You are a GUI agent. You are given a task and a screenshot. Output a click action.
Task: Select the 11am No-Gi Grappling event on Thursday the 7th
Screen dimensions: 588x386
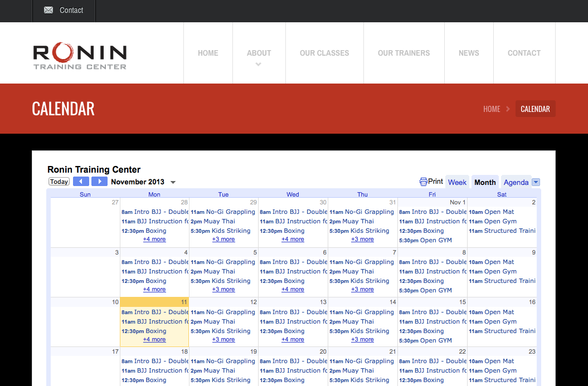tap(362, 262)
